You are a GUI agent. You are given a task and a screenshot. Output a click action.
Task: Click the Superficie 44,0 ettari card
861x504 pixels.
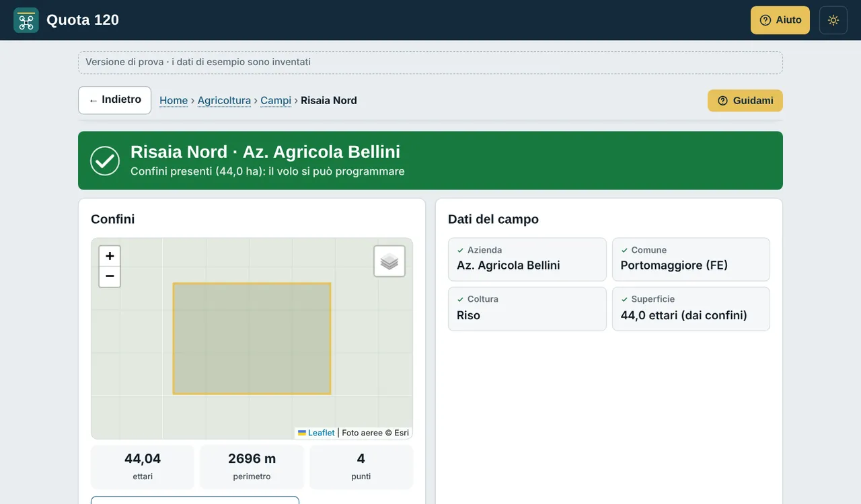tap(691, 309)
